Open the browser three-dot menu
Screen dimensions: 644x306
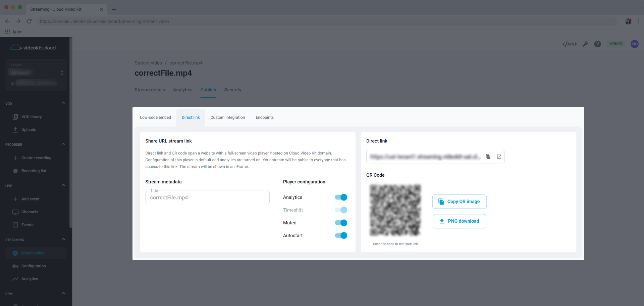[638, 21]
